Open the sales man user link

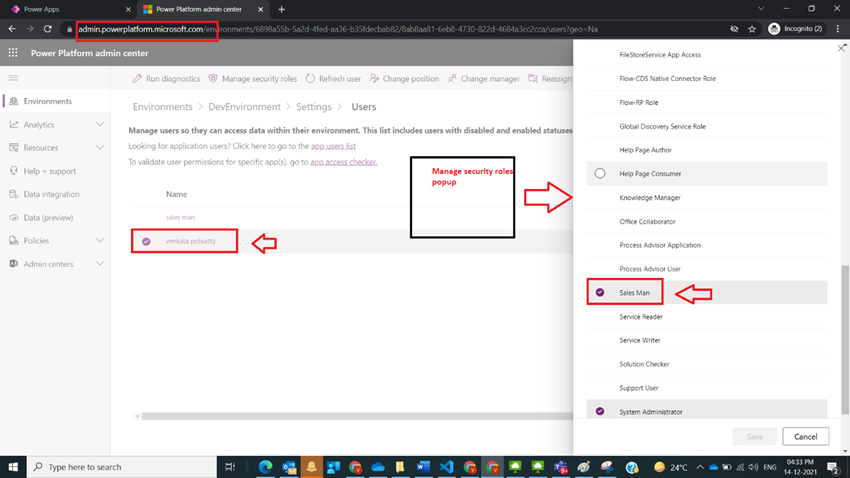click(x=180, y=217)
